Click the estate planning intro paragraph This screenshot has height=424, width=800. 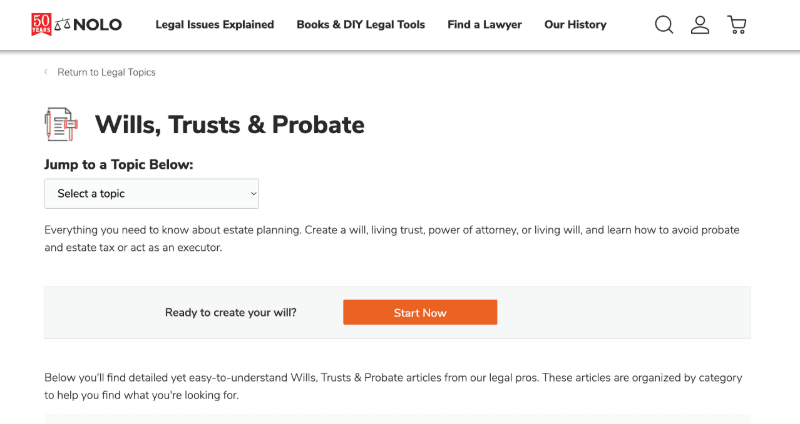390,238
